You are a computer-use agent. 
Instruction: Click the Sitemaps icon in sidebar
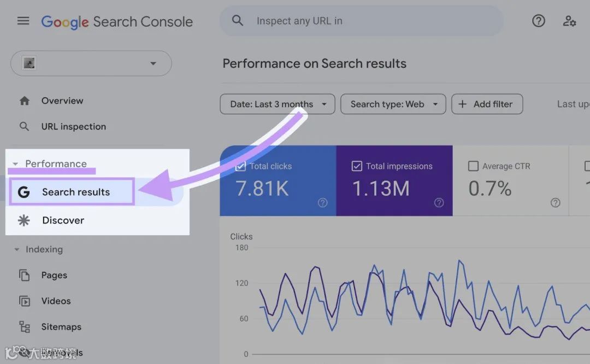point(25,327)
